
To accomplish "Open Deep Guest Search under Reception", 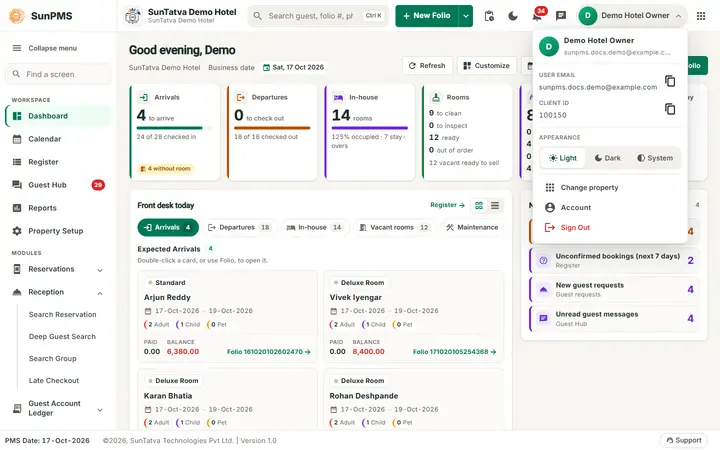I will click(x=62, y=337).
